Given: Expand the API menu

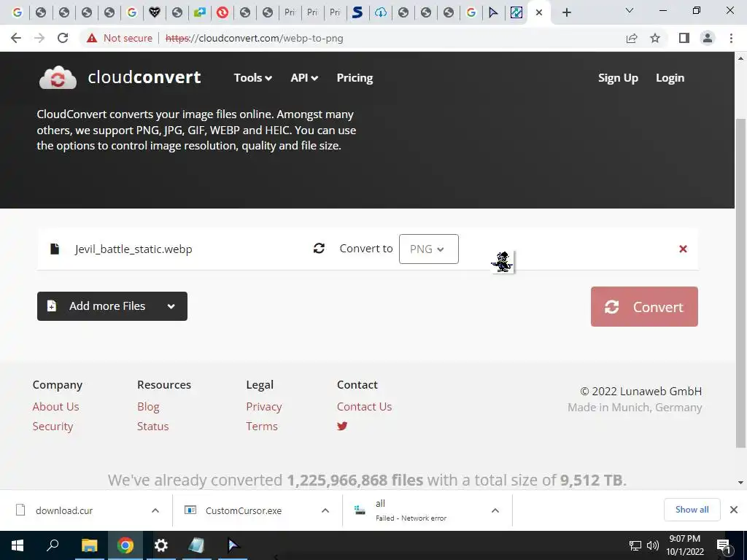Looking at the screenshot, I should (304, 77).
